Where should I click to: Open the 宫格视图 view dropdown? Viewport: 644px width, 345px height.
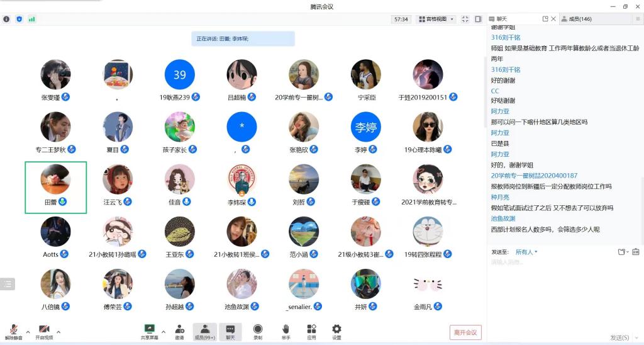(x=436, y=19)
